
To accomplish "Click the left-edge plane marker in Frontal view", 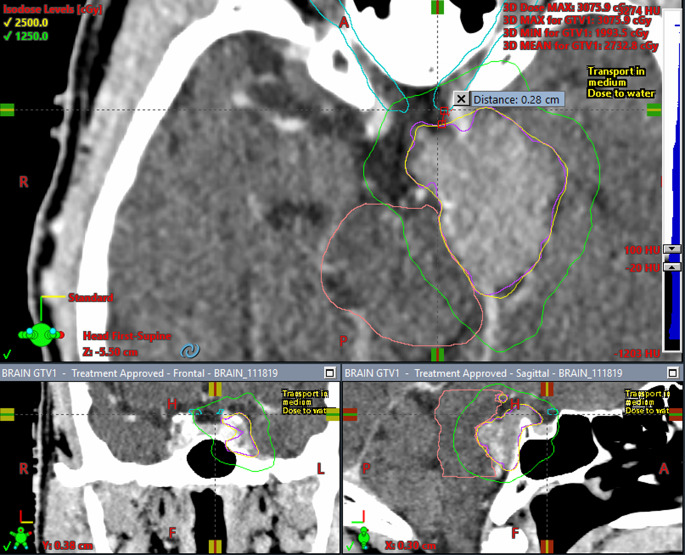I will (x=7, y=414).
